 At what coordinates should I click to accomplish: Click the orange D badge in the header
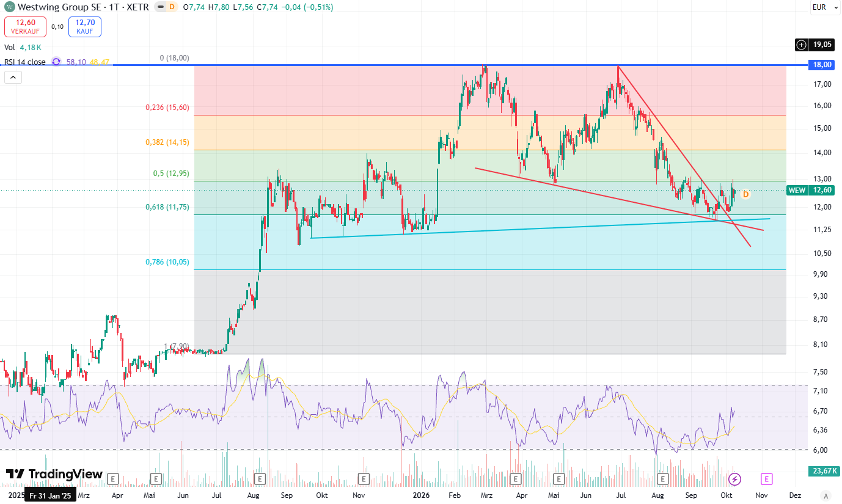click(x=172, y=7)
